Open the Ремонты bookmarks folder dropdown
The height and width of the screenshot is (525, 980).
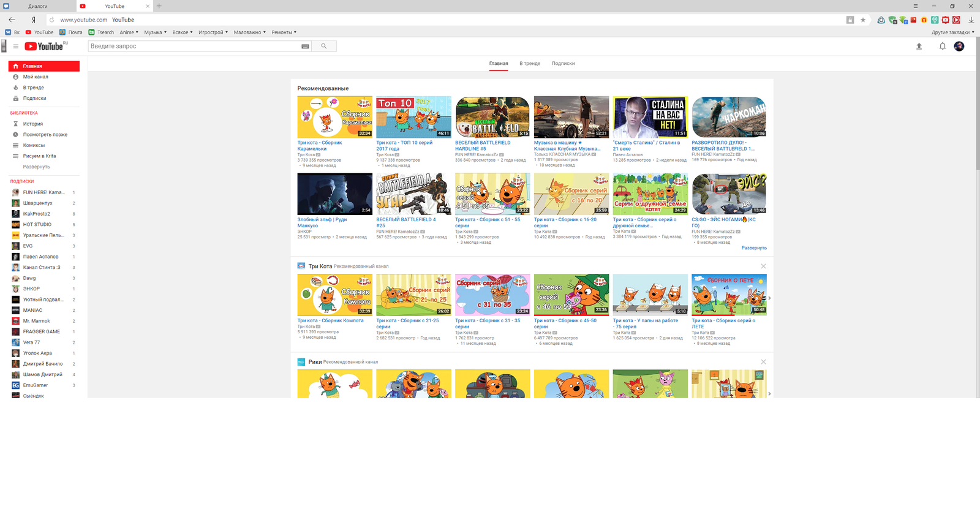click(x=284, y=32)
